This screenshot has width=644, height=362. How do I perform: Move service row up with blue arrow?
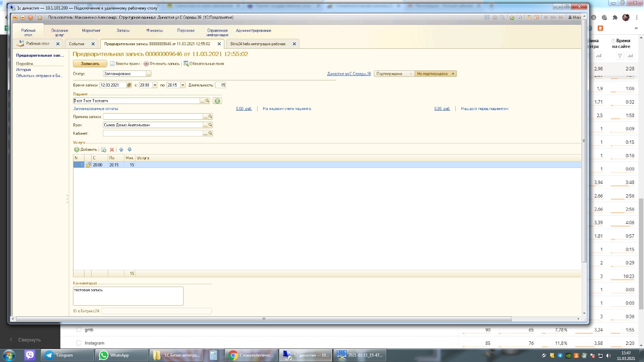[x=121, y=150]
